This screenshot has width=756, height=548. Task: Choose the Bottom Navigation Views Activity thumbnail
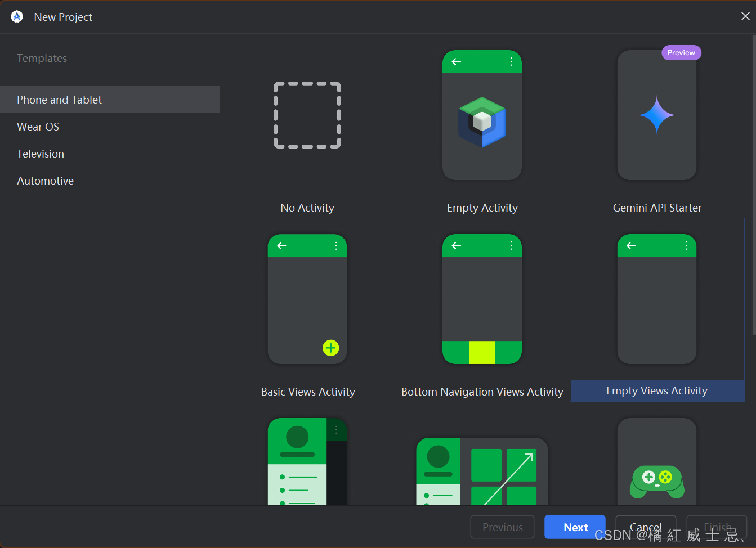point(482,299)
